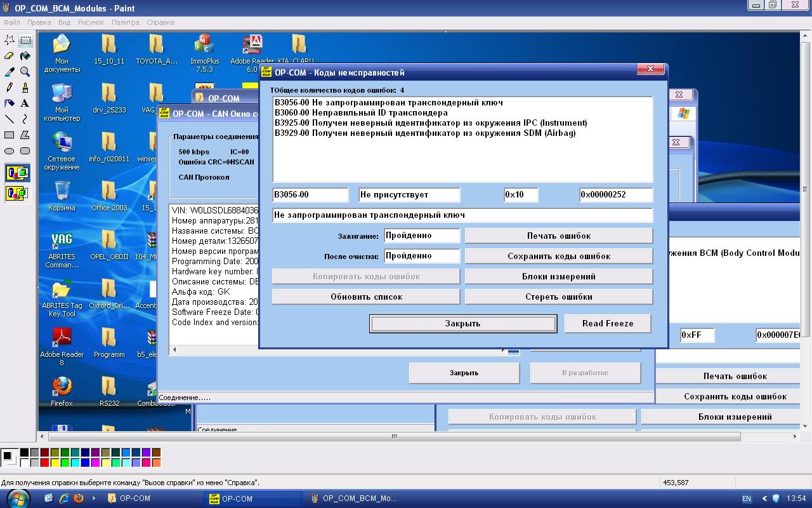Select the Rounded Rectangle tool
This screenshot has width=812, height=508.
point(25,150)
